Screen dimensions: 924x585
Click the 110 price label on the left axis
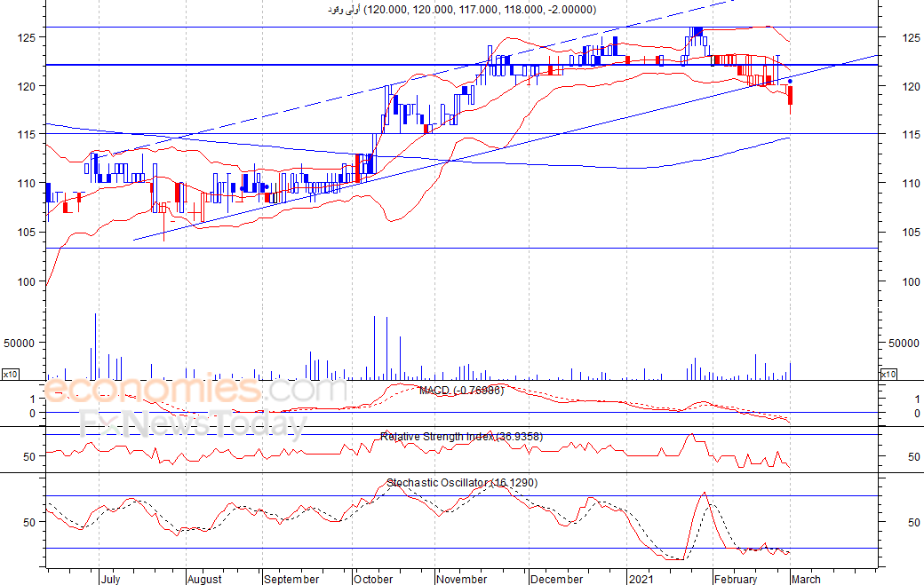click(27, 184)
